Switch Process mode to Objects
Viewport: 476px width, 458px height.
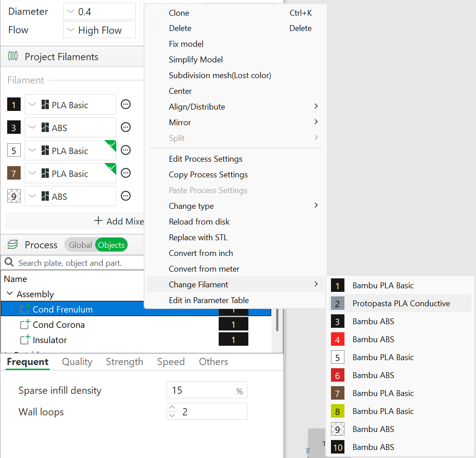(111, 245)
